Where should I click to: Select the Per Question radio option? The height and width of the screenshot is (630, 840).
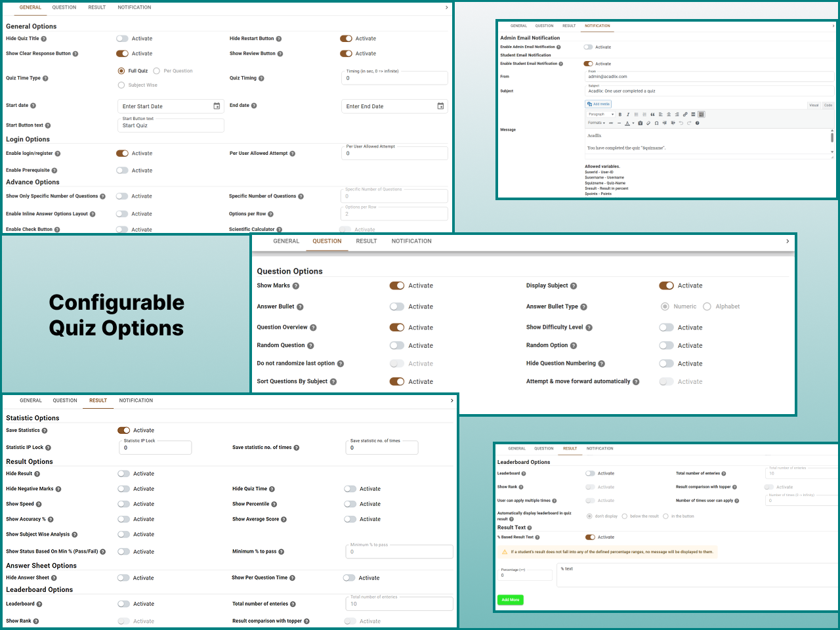[x=156, y=70]
